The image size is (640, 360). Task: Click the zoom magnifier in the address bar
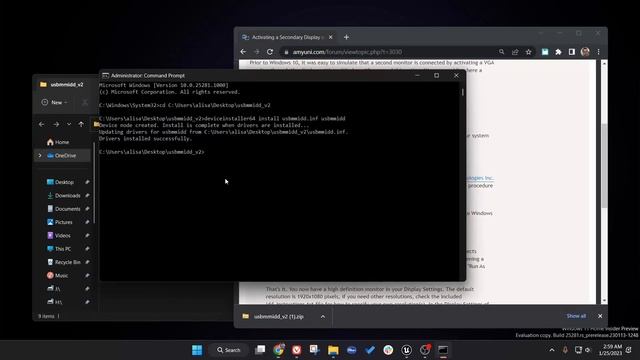501,52
